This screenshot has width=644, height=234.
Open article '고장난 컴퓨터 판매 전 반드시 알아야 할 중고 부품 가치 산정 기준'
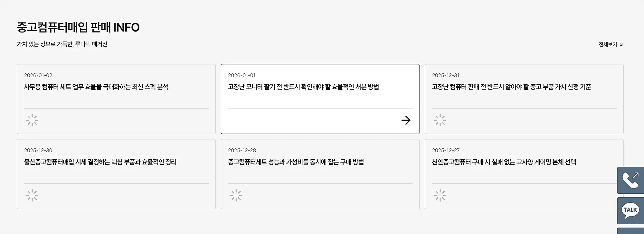pos(511,87)
